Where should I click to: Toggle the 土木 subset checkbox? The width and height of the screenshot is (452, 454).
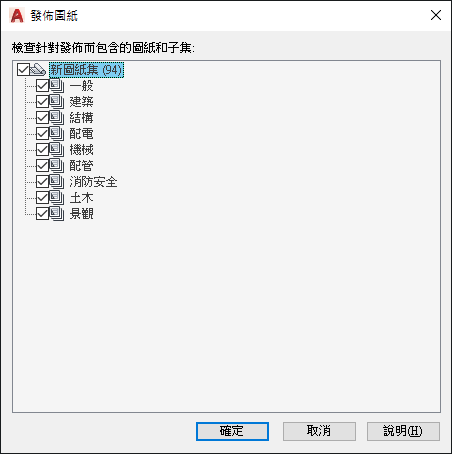(42, 198)
